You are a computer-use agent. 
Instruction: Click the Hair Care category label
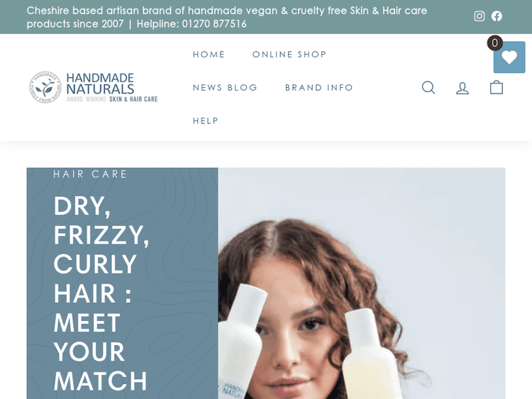(x=90, y=174)
